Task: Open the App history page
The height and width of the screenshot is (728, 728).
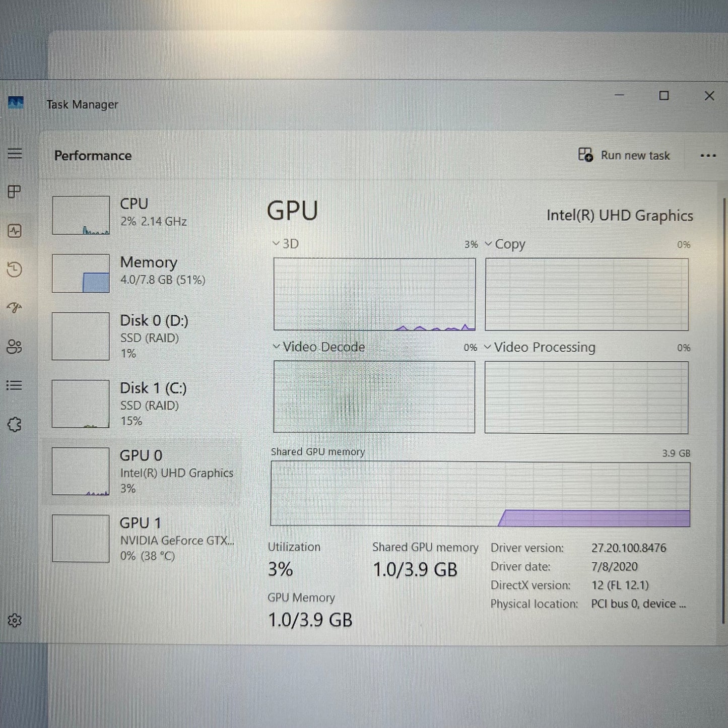Action: click(x=14, y=270)
